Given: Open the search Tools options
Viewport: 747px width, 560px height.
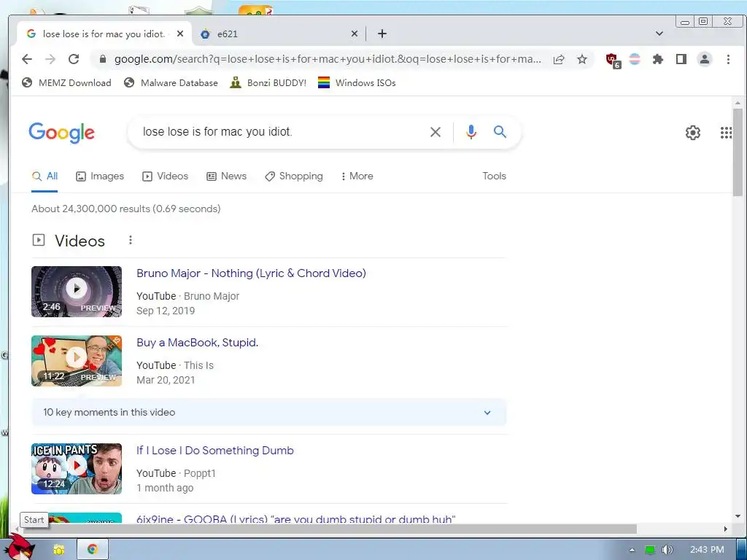Looking at the screenshot, I should point(494,176).
